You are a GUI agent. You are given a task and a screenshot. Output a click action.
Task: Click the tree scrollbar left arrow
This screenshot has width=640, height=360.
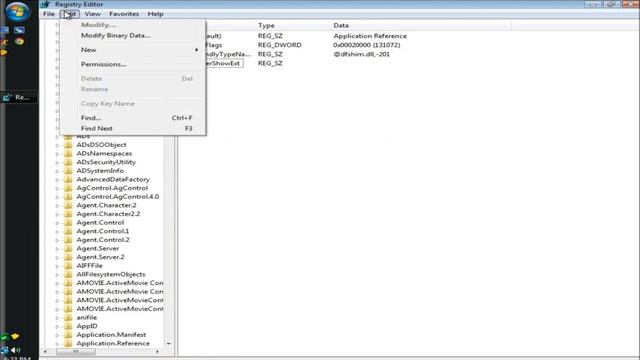pos(45,351)
